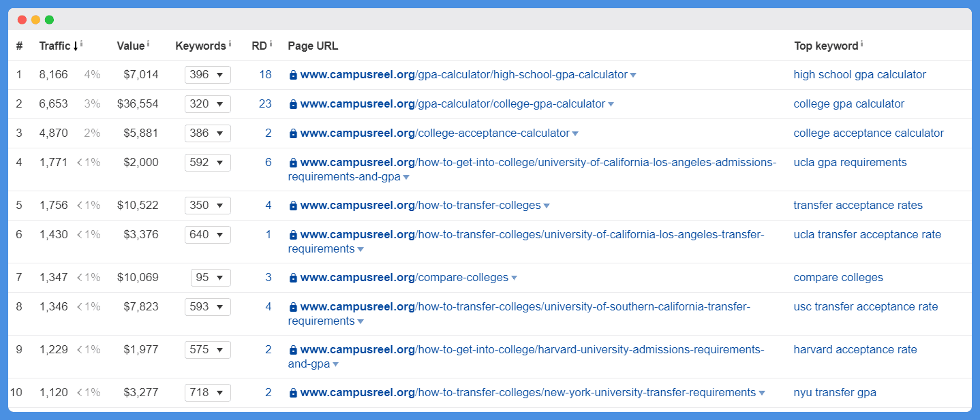Viewport: 980px width, 420px height.
Task: Click top keyword 'usc transfer acceptance rate'
Action: point(866,307)
